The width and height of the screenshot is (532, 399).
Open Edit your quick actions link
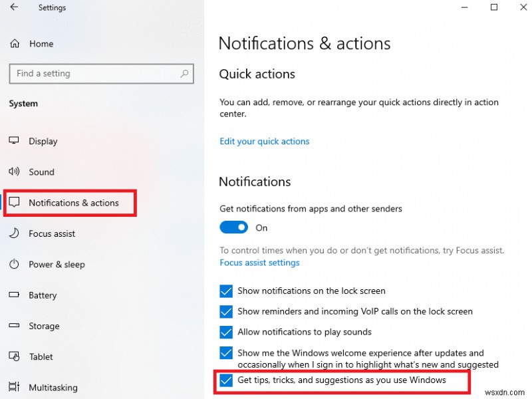coord(264,141)
